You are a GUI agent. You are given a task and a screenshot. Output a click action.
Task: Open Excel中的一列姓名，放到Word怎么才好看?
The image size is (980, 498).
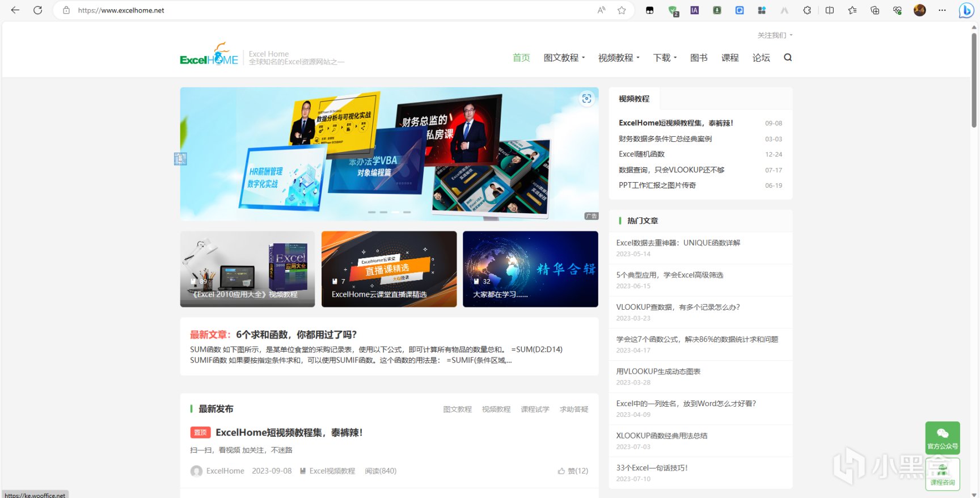(686, 404)
